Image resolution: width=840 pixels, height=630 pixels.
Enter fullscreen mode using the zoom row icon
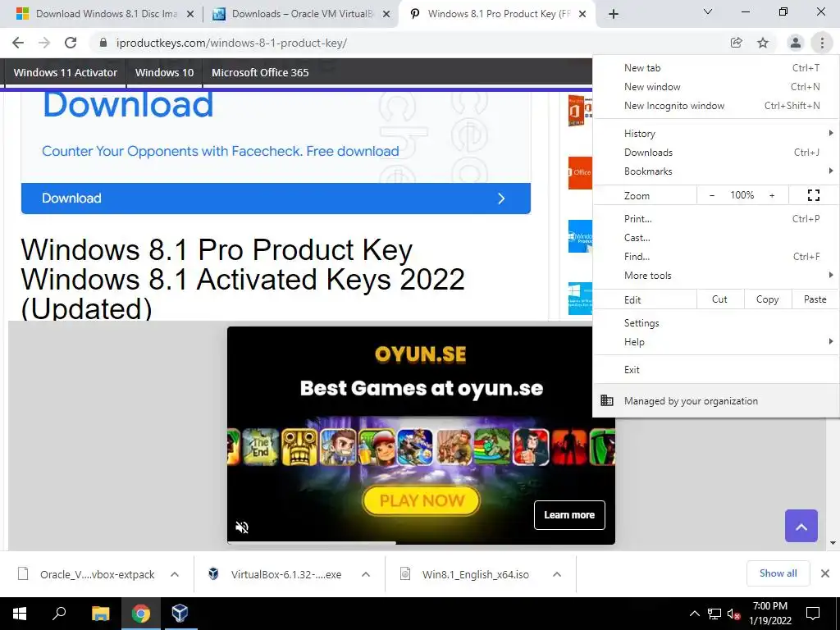coord(813,195)
